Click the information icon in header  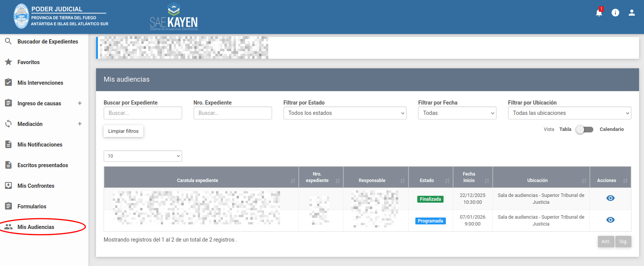click(x=615, y=13)
